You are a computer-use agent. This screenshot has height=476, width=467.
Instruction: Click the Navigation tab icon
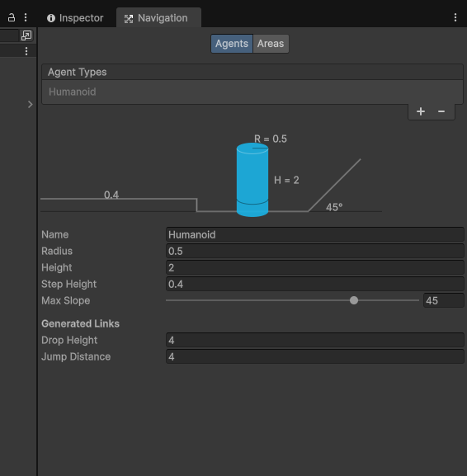point(129,19)
